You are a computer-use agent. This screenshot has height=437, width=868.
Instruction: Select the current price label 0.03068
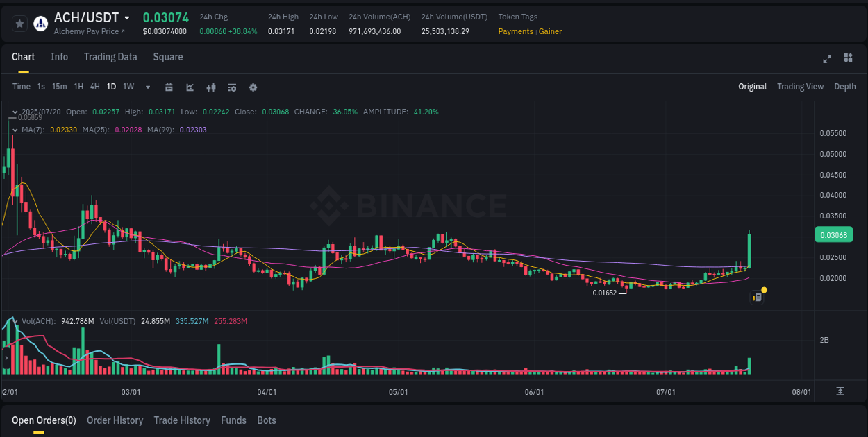point(833,234)
